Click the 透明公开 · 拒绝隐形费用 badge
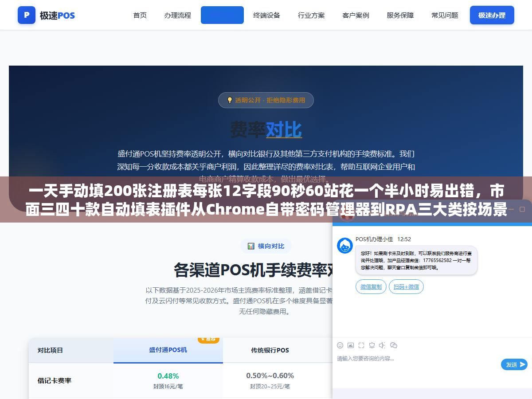Screen dimensions: 532x399 pyautogui.click(x=266, y=100)
